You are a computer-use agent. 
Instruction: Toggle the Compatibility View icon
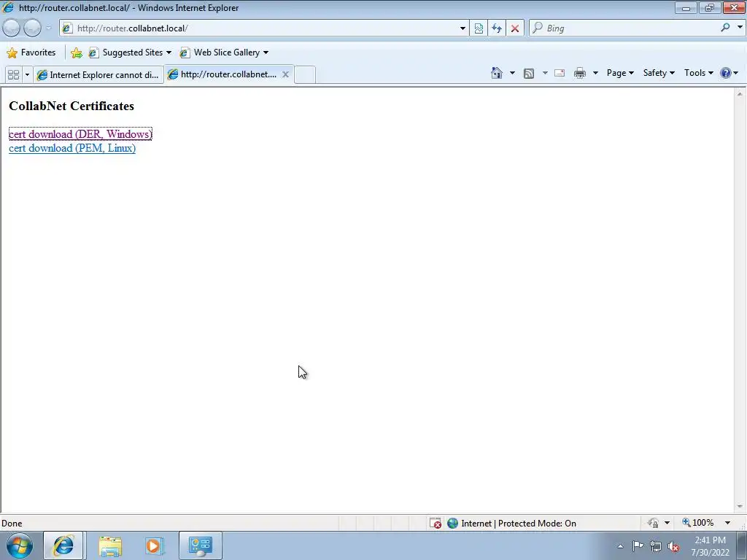[479, 28]
